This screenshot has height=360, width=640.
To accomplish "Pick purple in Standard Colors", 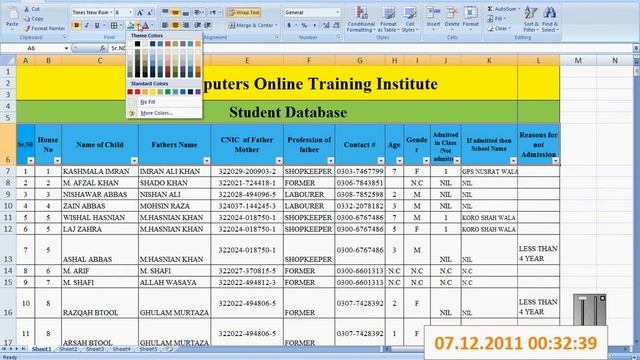I will point(198,92).
